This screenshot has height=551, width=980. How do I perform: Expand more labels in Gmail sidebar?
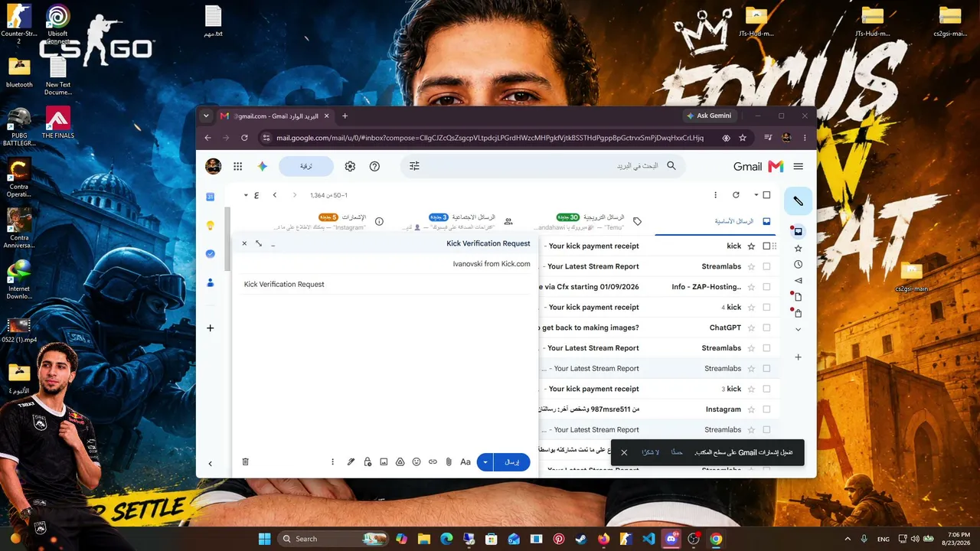pyautogui.click(x=798, y=329)
